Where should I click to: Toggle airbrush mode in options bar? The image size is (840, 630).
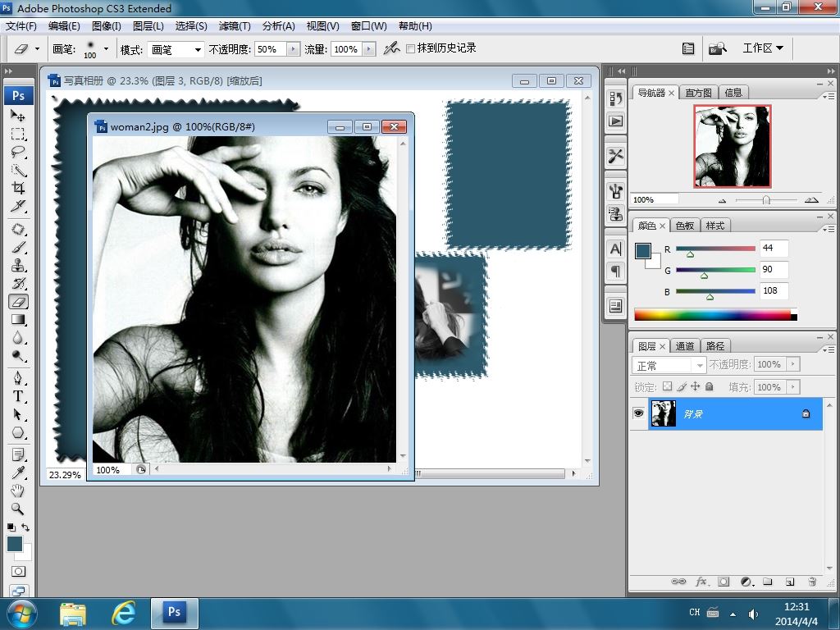(391, 49)
